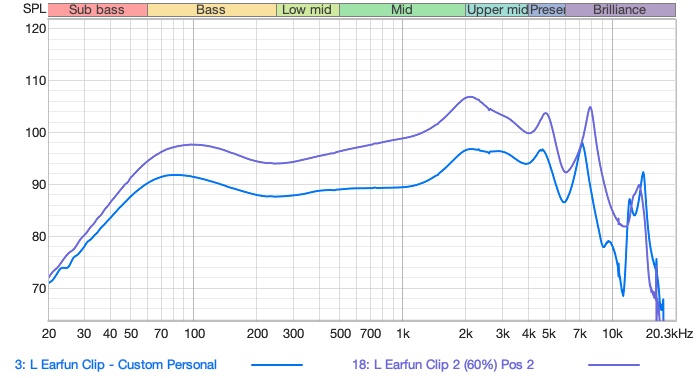Click the Brilliance band label
Image resolution: width=700 pixels, height=379 pixels.
click(620, 10)
